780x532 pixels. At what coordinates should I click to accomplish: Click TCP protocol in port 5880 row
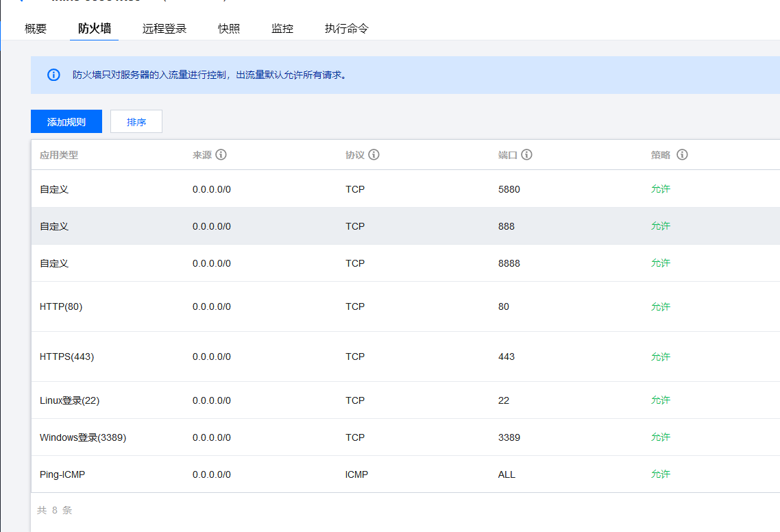coord(354,190)
